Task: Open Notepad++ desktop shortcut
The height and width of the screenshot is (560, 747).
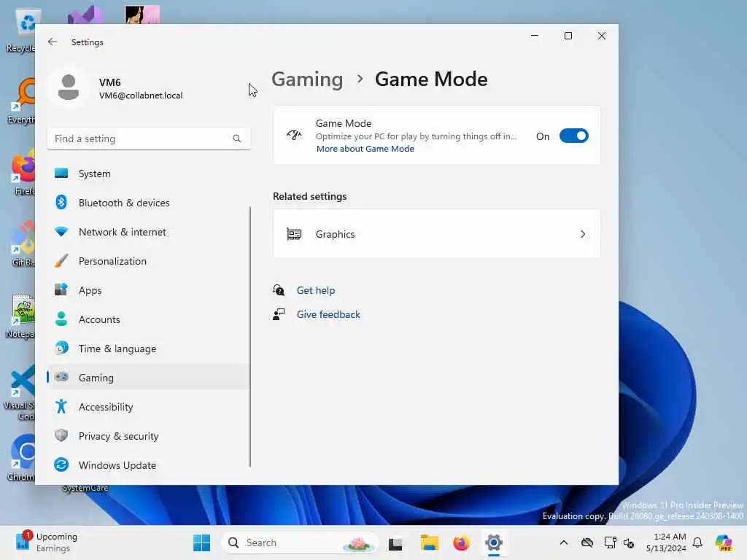Action: point(21,316)
